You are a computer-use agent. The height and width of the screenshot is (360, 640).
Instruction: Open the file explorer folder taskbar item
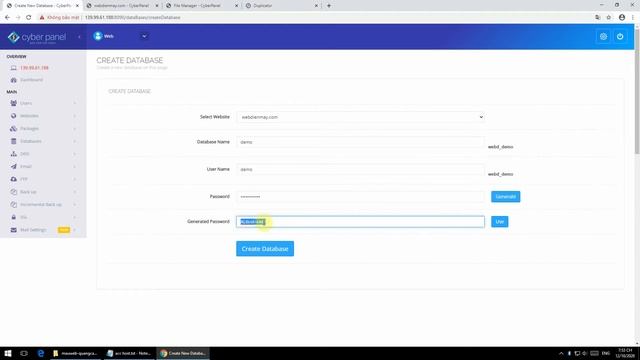pyautogui.click(x=76, y=353)
